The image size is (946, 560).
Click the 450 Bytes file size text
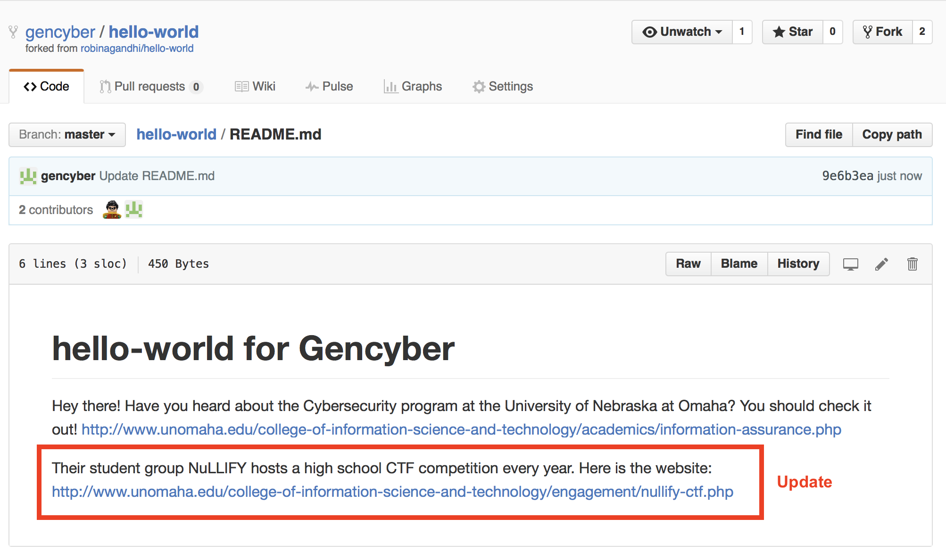(x=178, y=264)
